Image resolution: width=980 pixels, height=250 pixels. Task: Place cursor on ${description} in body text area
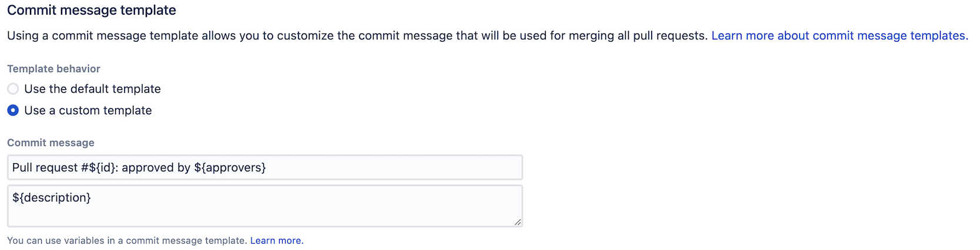[x=52, y=198]
